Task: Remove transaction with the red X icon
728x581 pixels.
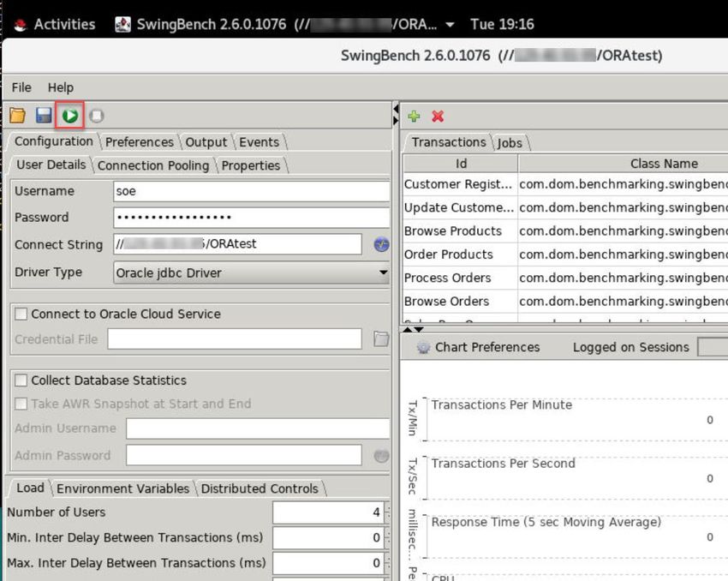Action: [x=438, y=116]
